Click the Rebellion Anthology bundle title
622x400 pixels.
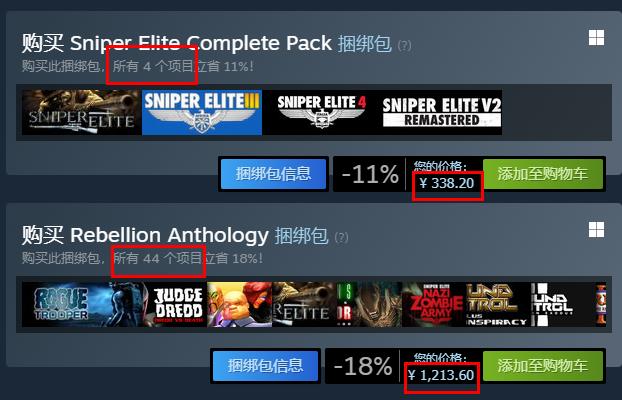click(x=169, y=235)
